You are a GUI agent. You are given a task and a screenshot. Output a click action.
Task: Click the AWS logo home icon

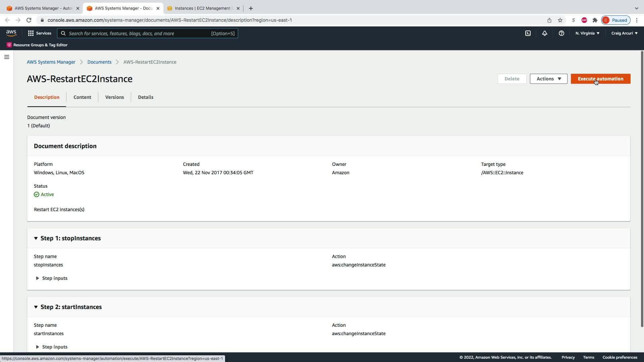tap(11, 33)
